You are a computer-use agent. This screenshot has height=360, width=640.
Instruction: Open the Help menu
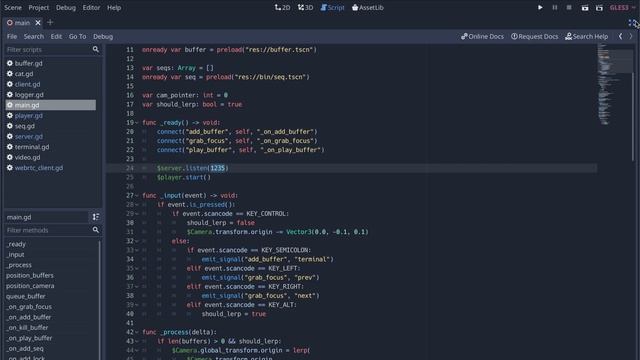point(114,7)
